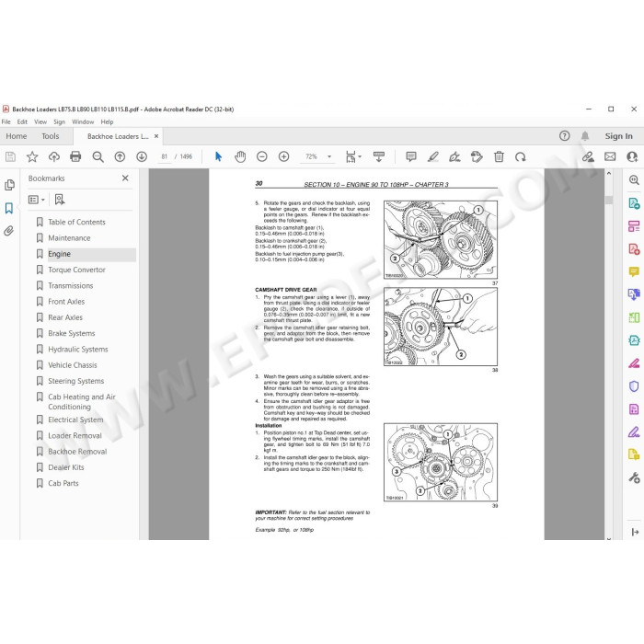
Task: Toggle the Bookmarks panel button
Action: (x=9, y=208)
